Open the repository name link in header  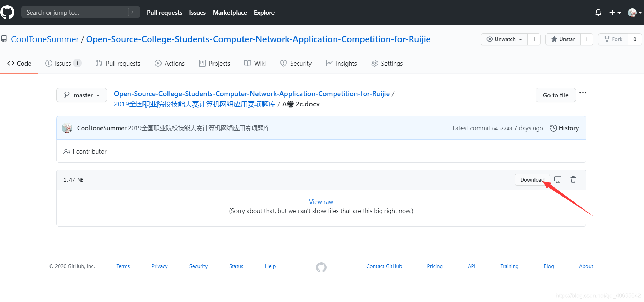point(258,39)
